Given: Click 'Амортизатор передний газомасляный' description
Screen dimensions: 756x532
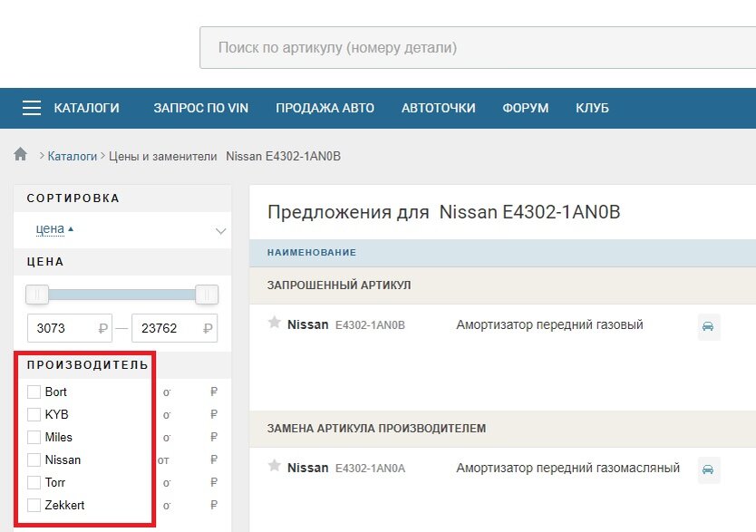Looking at the screenshot, I should (568, 468).
